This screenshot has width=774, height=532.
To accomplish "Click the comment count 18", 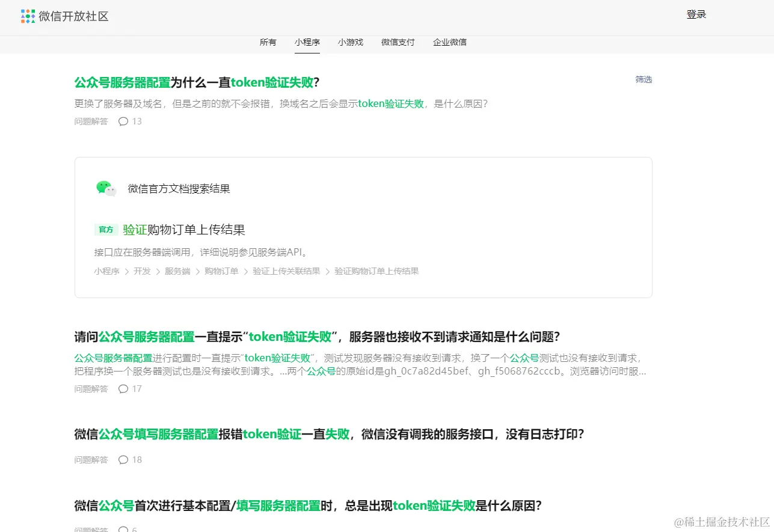I will click(137, 460).
